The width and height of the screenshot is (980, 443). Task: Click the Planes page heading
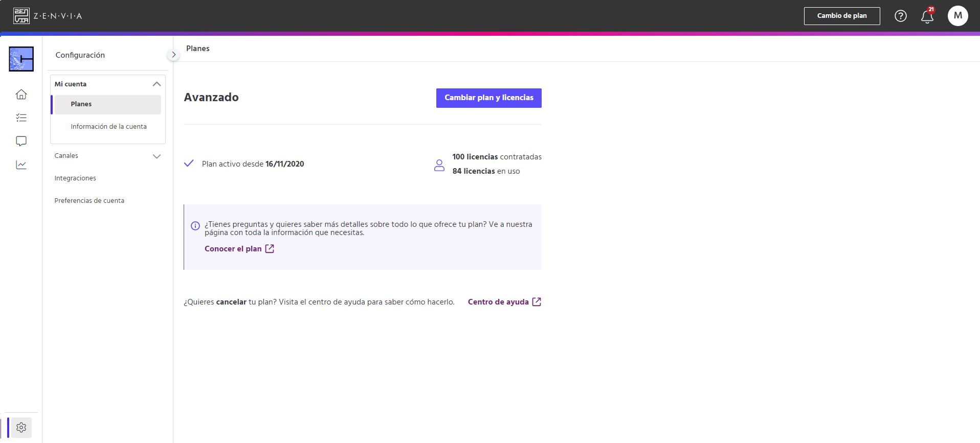pos(198,49)
